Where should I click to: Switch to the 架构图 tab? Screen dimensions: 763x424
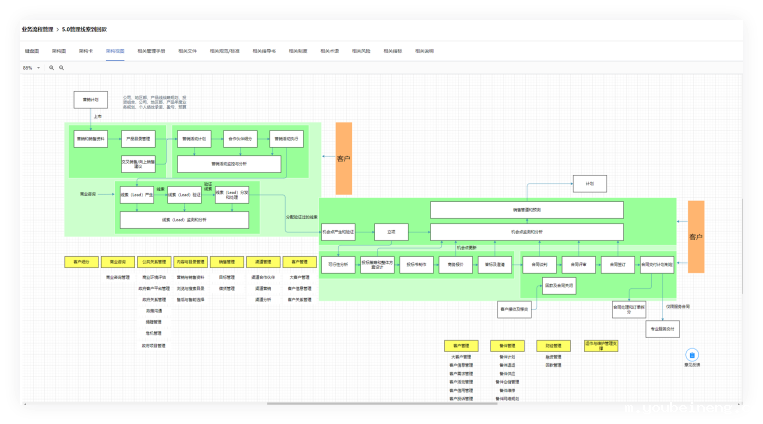click(58, 49)
